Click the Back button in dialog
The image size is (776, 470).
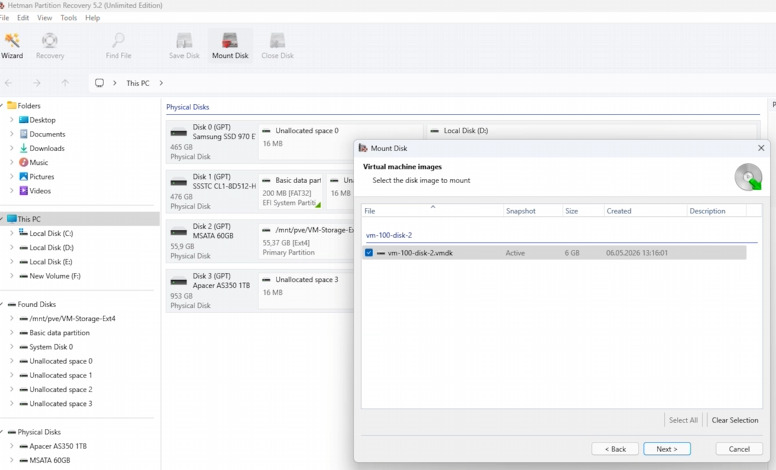(615, 449)
